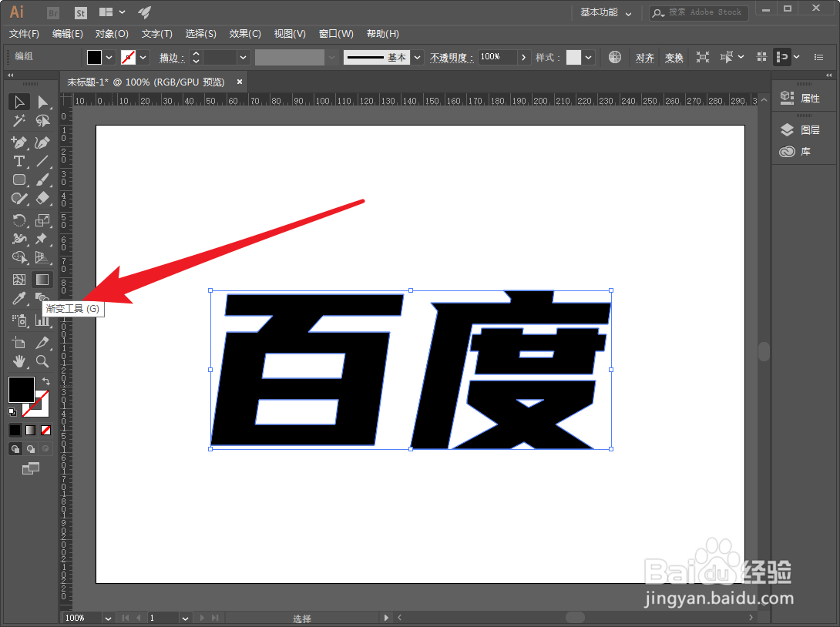The image size is (840, 627).
Task: Change screen mode button
Action: pos(31,468)
